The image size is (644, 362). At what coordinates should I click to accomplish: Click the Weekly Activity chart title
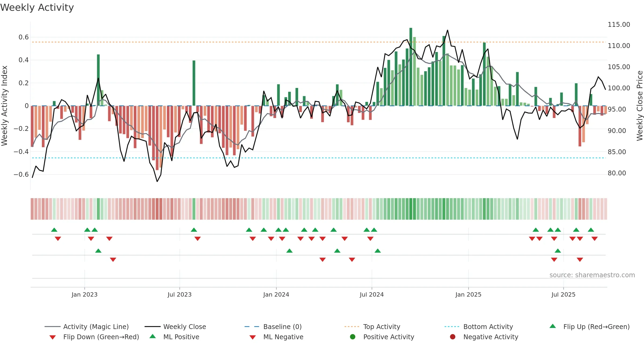37,8
